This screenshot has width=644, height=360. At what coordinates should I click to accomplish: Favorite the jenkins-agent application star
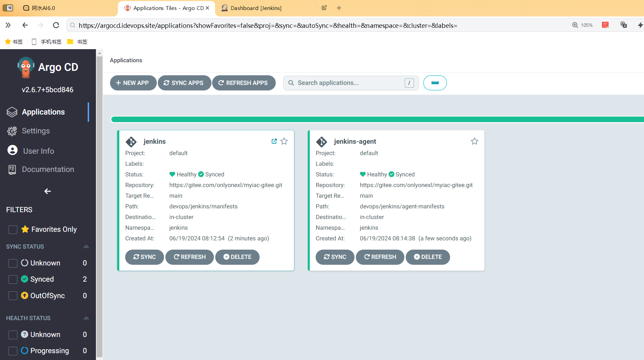coord(474,141)
